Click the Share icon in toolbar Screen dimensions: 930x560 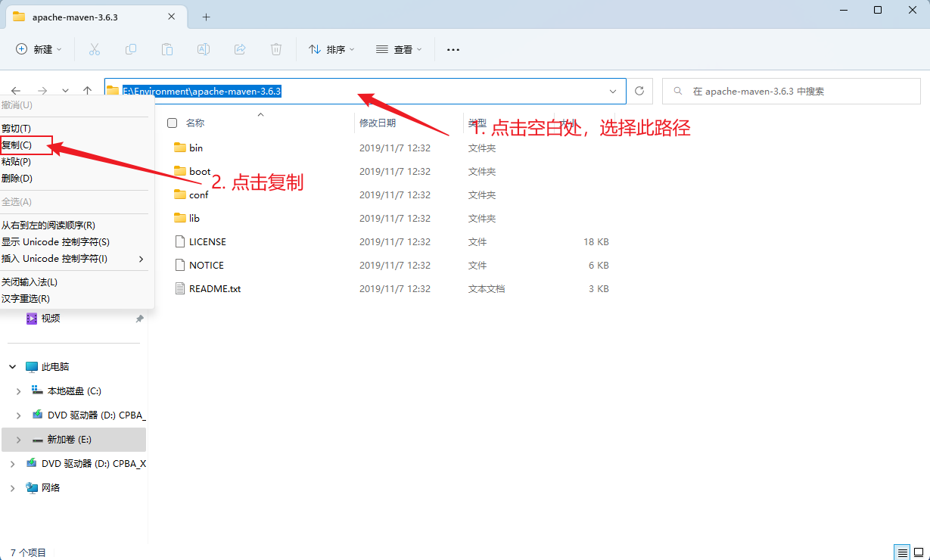[x=240, y=49]
